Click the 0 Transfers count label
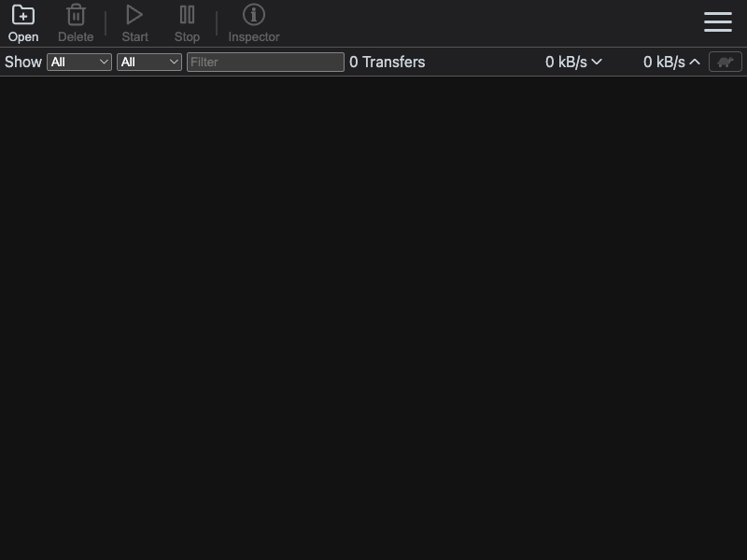 (387, 62)
